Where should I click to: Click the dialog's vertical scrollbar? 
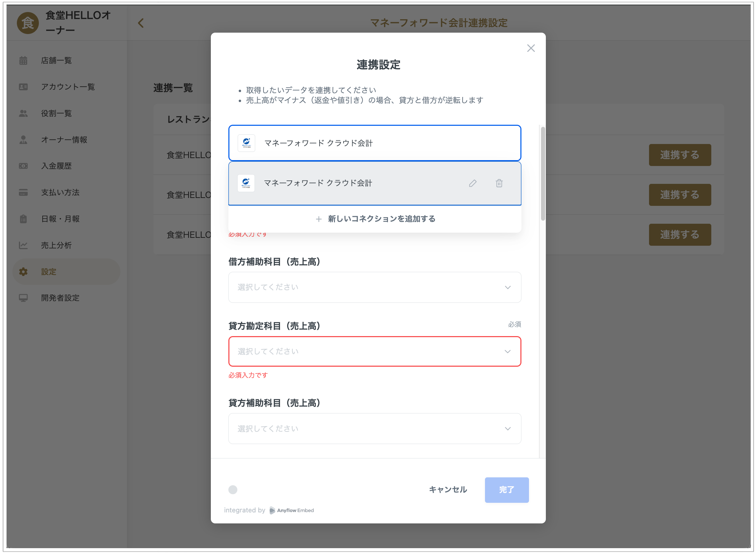point(543,174)
